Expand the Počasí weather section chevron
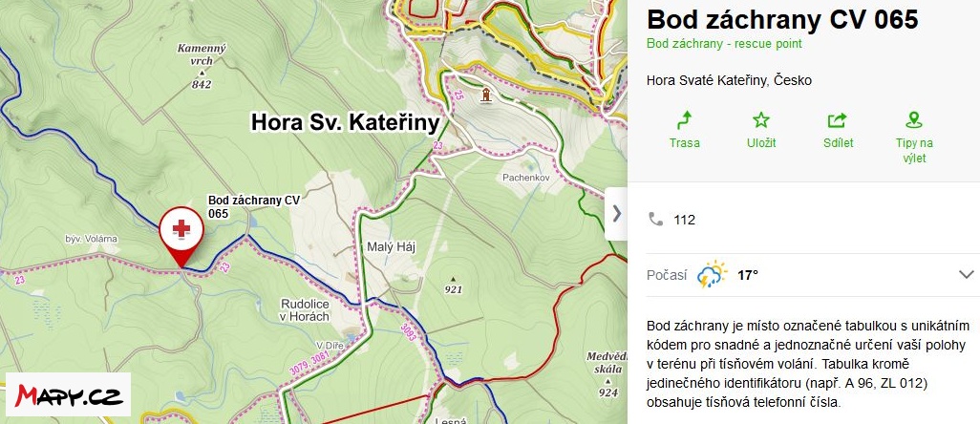Viewport: 980px width, 424px height. click(x=966, y=275)
